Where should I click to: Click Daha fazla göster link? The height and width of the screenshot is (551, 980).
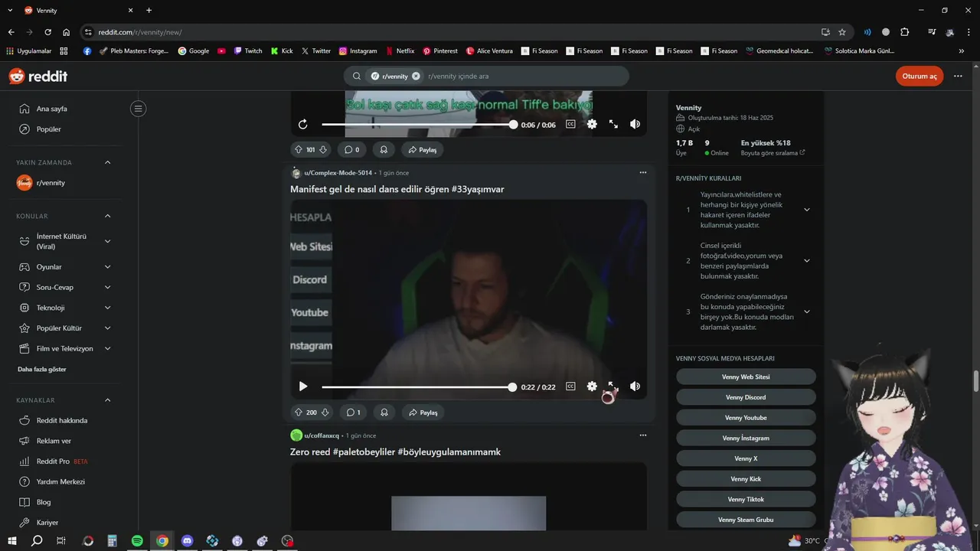point(42,370)
